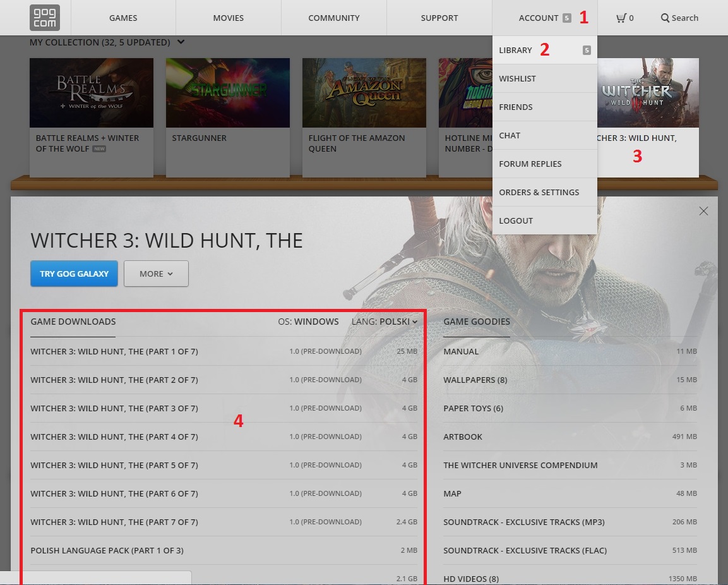Open Battle Realms game thumbnail
The image size is (728, 585).
[x=92, y=93]
